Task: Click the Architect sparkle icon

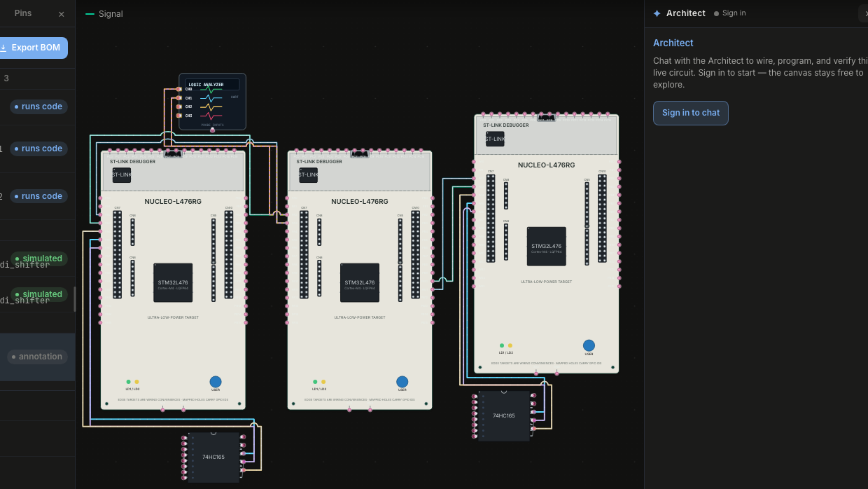Action: click(657, 13)
